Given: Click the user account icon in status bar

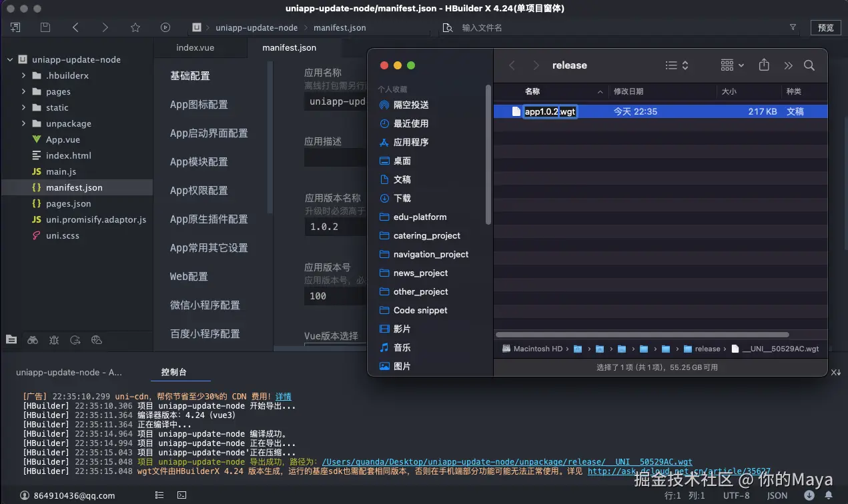Looking at the screenshot, I should 25,495.
